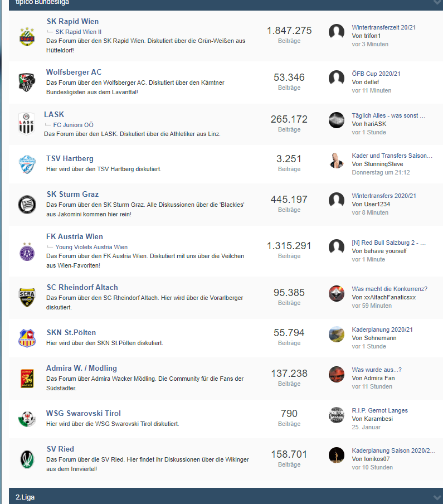Click the FK Austria Wien violet crest
Screen dimensions: 443x504
click(27, 251)
